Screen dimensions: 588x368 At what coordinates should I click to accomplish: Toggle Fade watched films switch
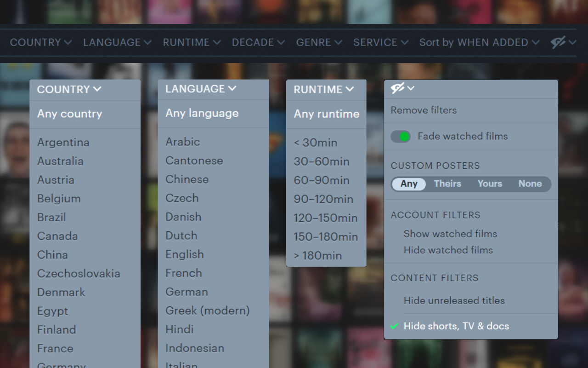point(401,137)
